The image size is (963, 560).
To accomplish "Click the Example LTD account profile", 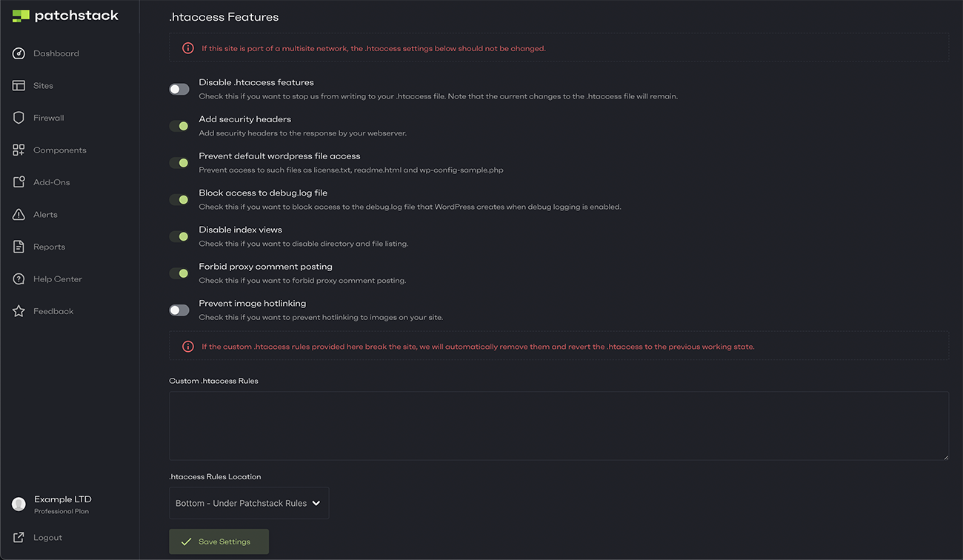I will (x=62, y=504).
